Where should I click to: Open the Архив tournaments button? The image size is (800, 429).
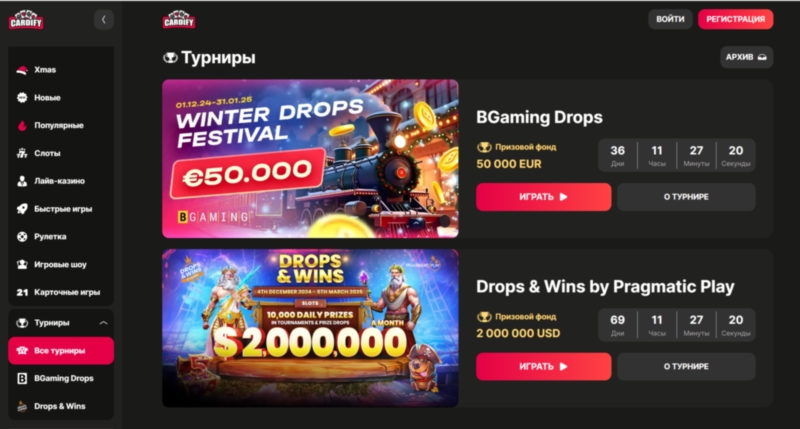pos(746,57)
